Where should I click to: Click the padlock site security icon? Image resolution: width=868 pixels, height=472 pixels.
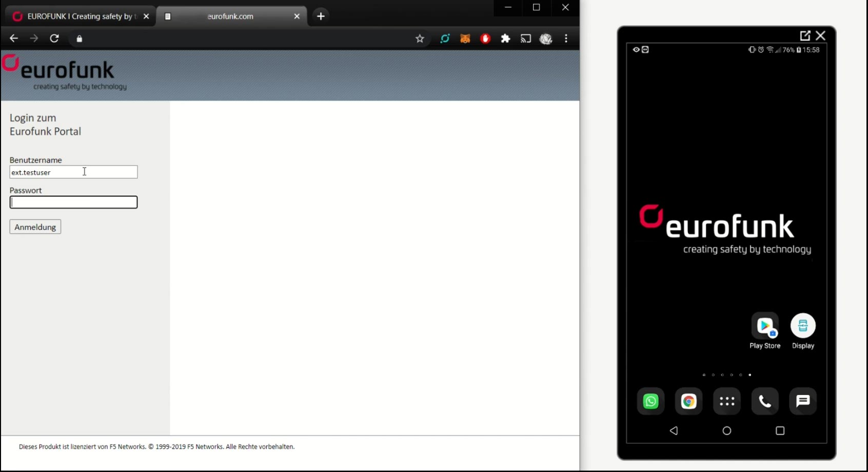tap(80, 39)
